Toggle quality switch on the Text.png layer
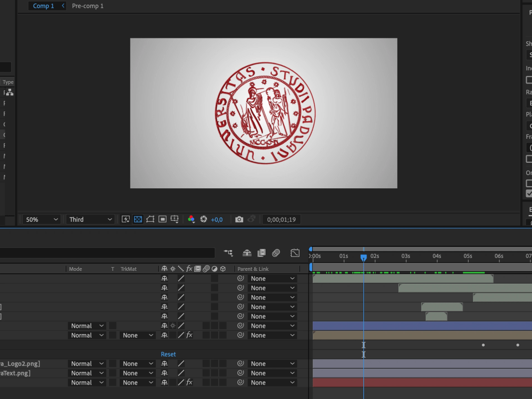This screenshot has height=399, width=532. [x=181, y=373]
